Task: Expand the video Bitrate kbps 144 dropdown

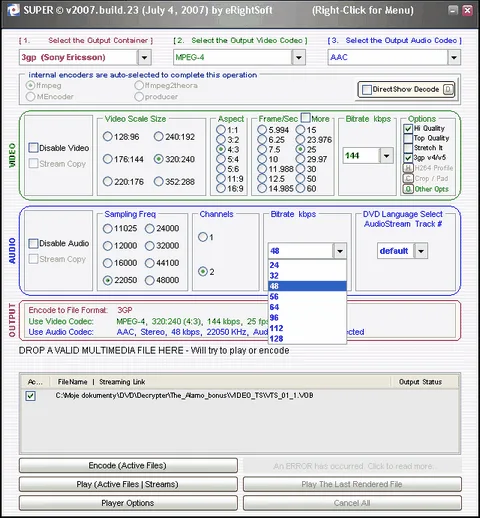Action: (x=387, y=156)
